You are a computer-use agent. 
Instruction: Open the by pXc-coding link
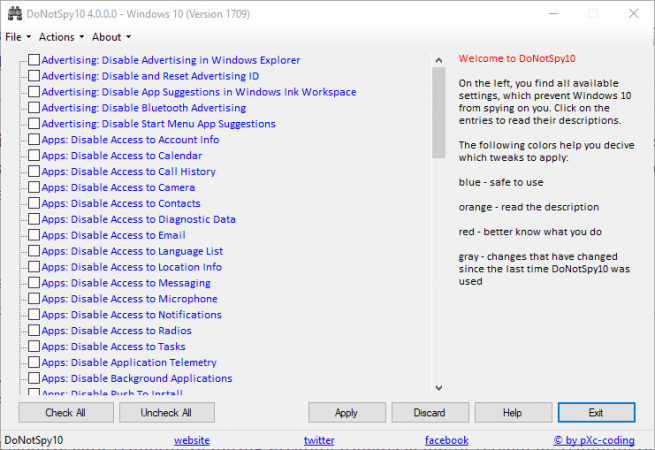click(x=594, y=440)
